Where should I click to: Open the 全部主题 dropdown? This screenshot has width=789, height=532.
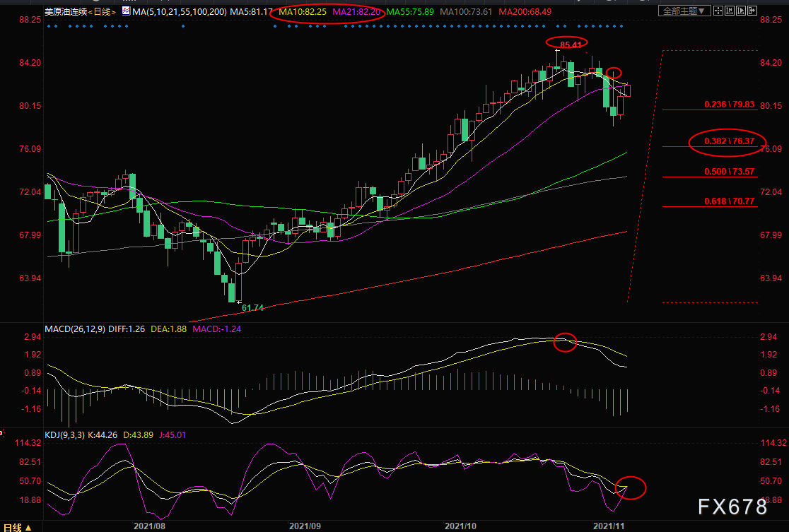coord(684,11)
